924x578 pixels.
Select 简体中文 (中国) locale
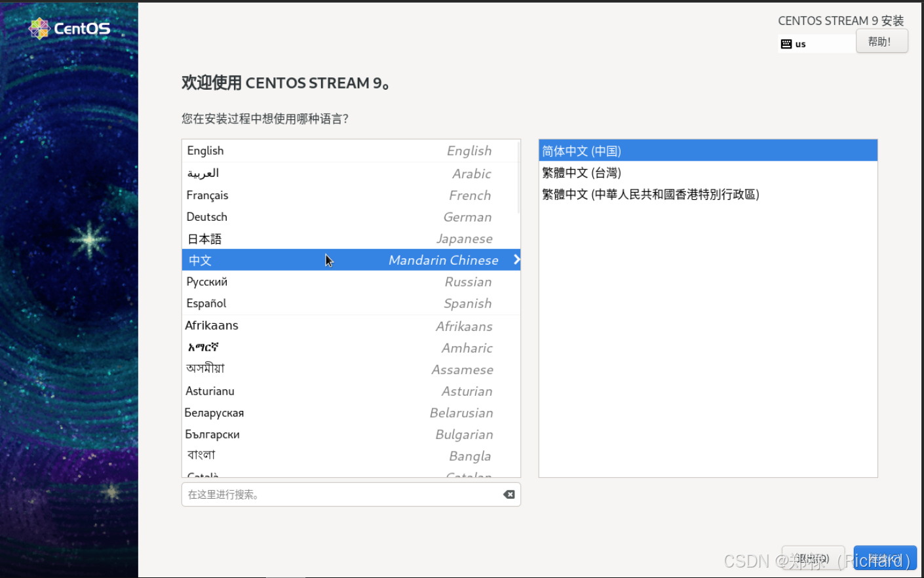click(708, 151)
